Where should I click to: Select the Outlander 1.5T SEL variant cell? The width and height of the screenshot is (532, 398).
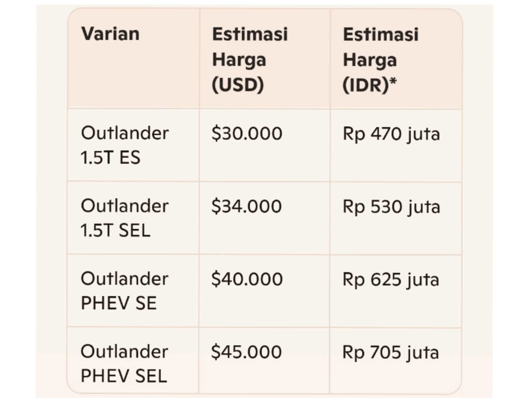coord(125,218)
